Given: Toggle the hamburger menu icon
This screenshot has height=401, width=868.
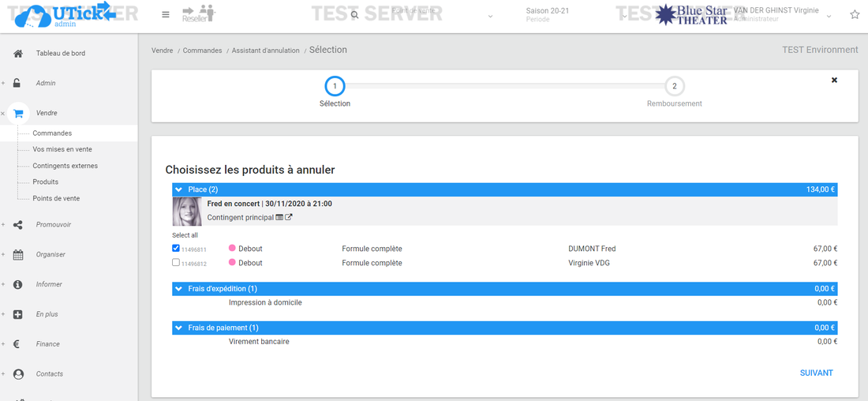Looking at the screenshot, I should (x=165, y=15).
